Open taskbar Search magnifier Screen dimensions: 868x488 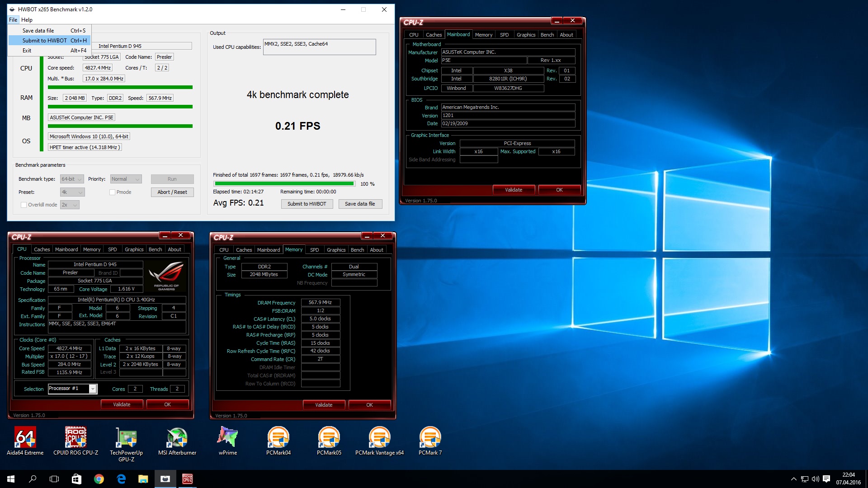[x=33, y=479]
